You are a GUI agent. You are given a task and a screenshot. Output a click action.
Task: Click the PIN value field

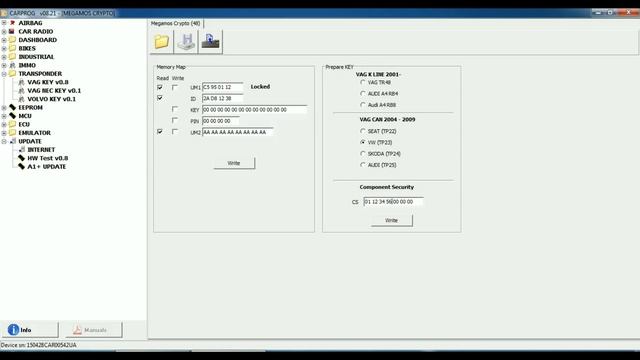220,121
